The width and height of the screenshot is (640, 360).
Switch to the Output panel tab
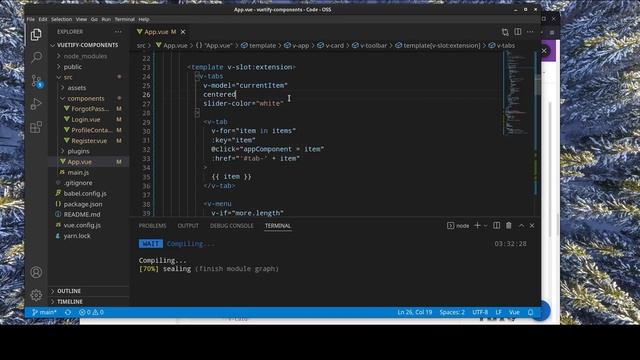tap(188, 226)
